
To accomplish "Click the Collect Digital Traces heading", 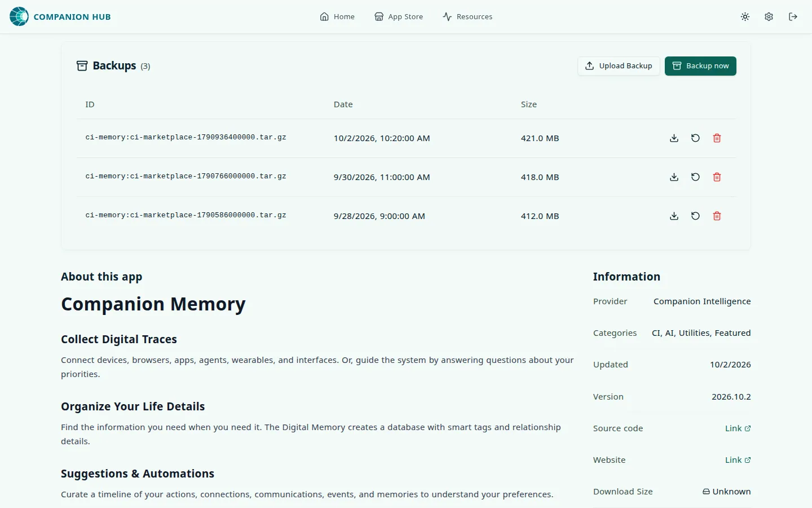I will tap(119, 339).
